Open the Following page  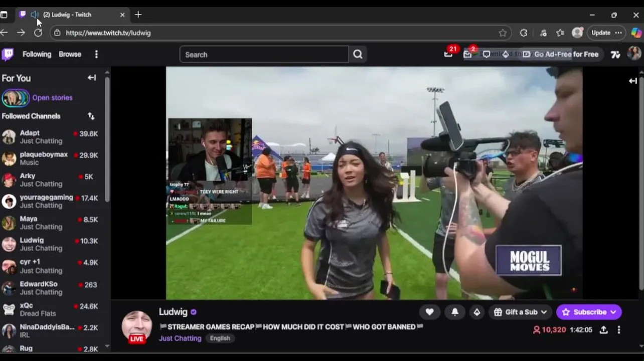pyautogui.click(x=37, y=54)
